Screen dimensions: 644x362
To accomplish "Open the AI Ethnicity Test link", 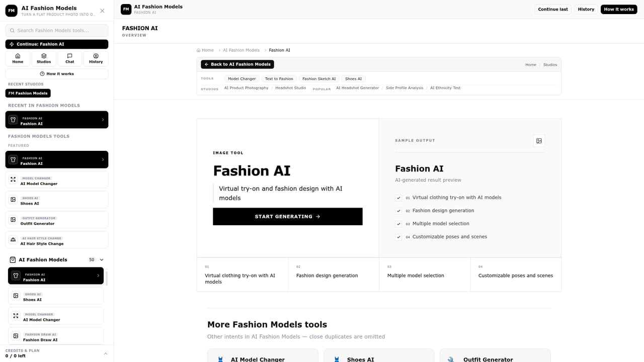I will (445, 88).
